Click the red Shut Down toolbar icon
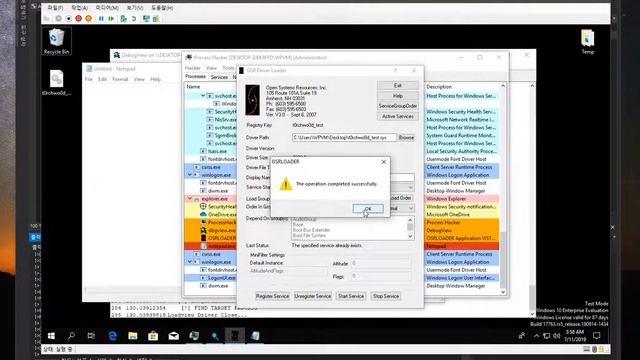This screenshot has height=360, width=640. coord(78,19)
